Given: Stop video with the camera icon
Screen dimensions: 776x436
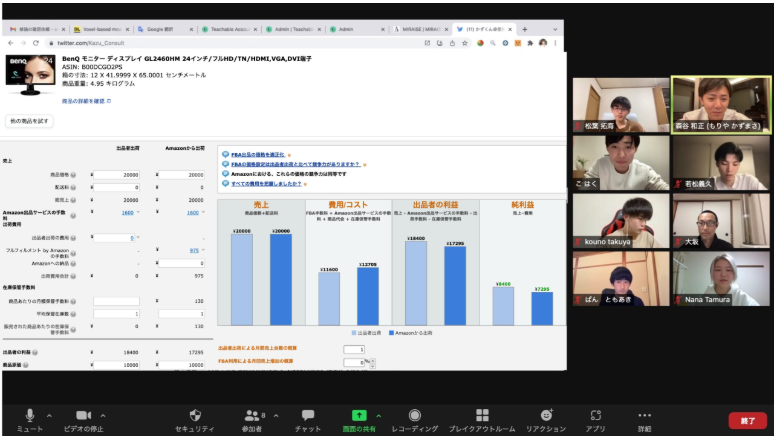Looking at the screenshot, I should tap(83, 421).
